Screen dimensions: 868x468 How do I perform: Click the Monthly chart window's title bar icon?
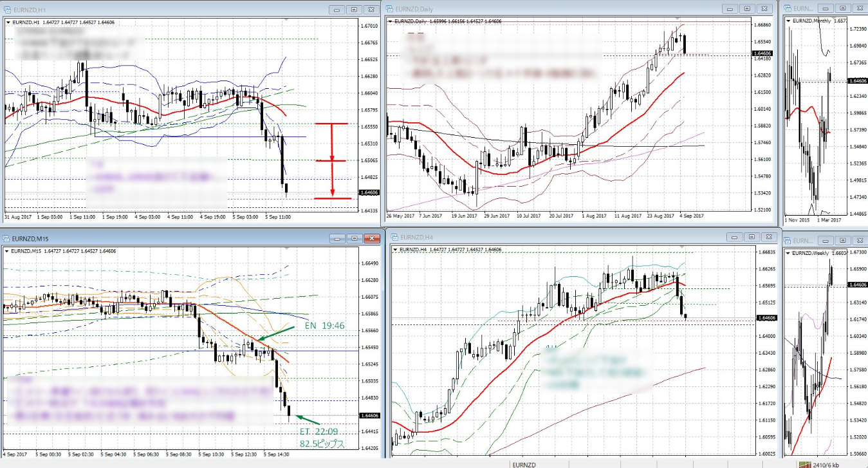click(787, 9)
